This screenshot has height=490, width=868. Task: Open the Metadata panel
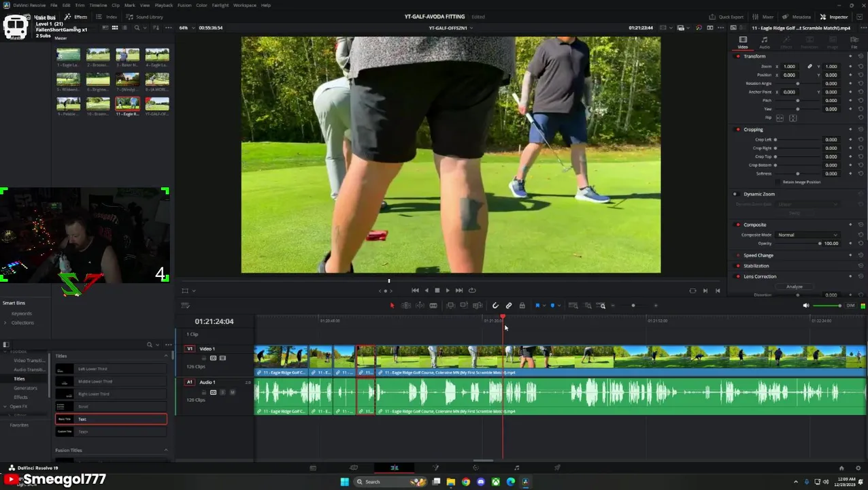(x=797, y=17)
